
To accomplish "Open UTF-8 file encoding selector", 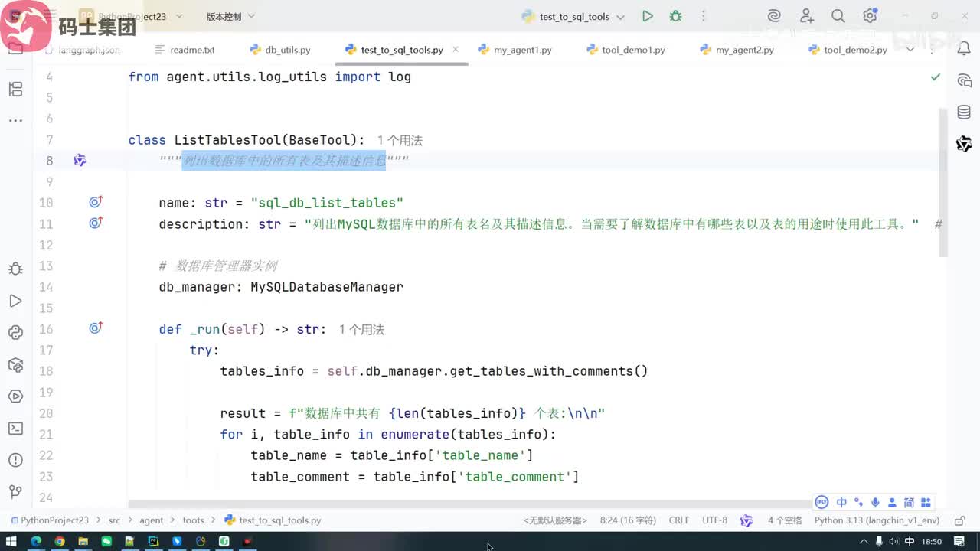I will point(714,520).
